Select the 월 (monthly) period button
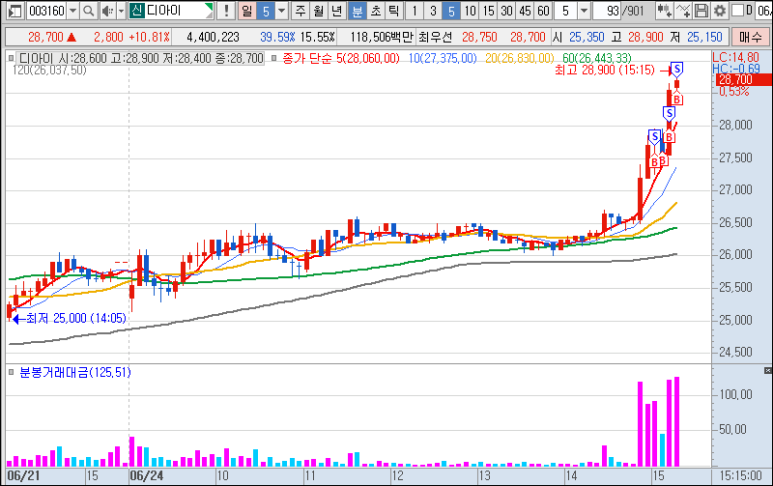This screenshot has width=773, height=486. tap(319, 10)
